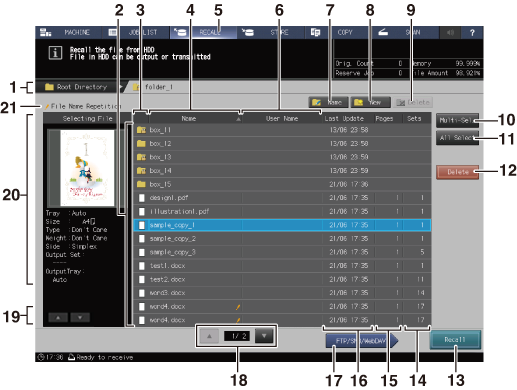Click the Recall button

click(455, 340)
